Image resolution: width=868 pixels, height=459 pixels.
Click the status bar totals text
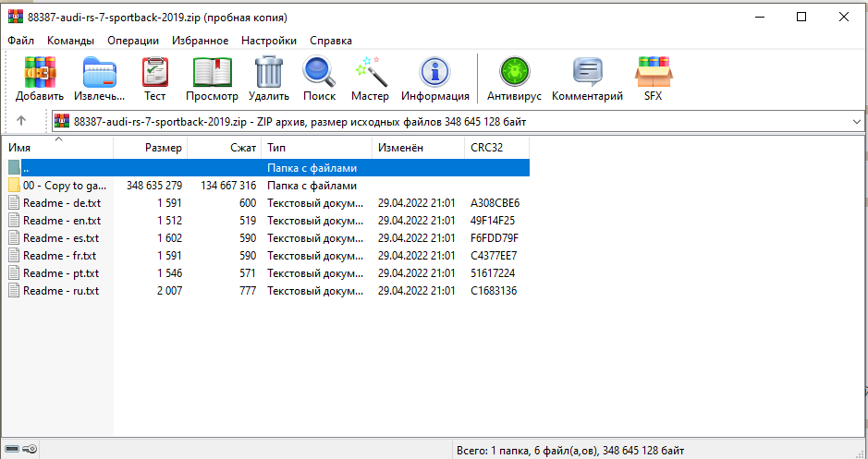click(570, 450)
